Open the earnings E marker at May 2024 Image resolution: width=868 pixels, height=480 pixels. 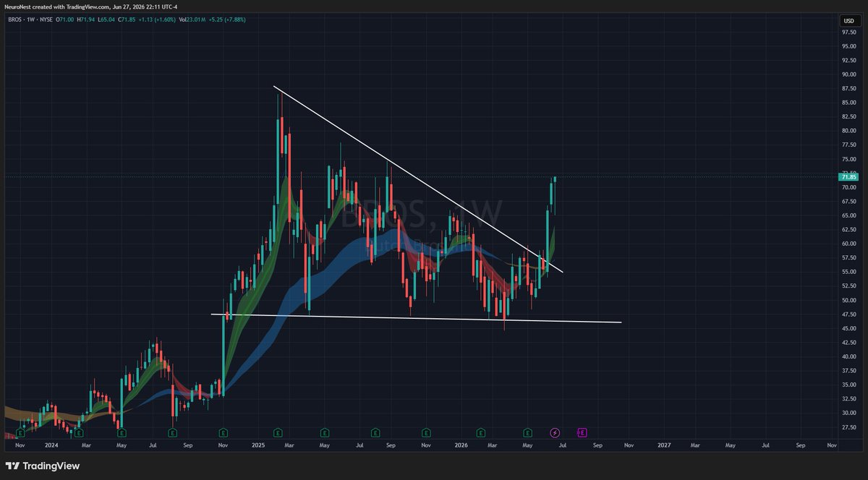[x=122, y=432]
